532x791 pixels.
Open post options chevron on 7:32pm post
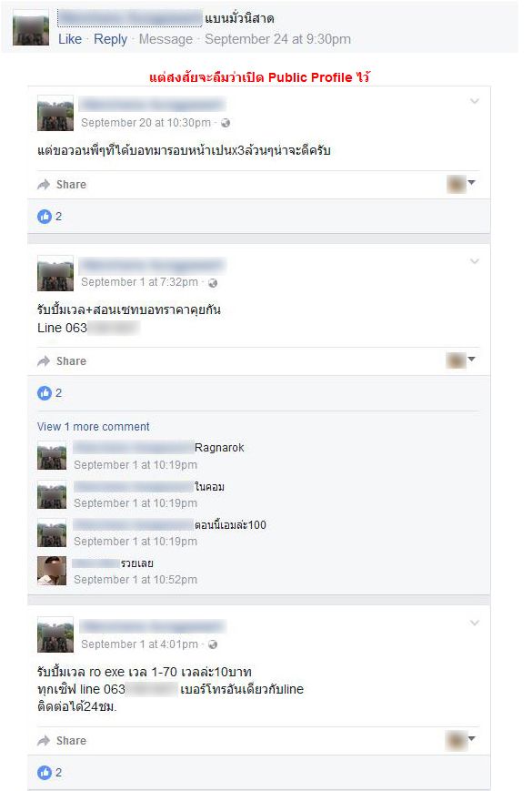[475, 261]
